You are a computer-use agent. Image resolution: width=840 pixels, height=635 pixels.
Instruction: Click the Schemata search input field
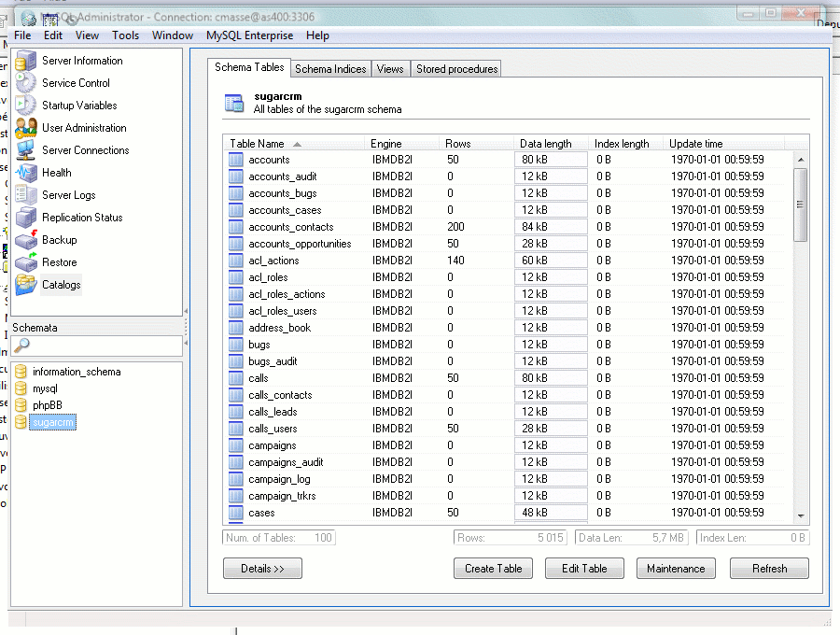tap(97, 346)
